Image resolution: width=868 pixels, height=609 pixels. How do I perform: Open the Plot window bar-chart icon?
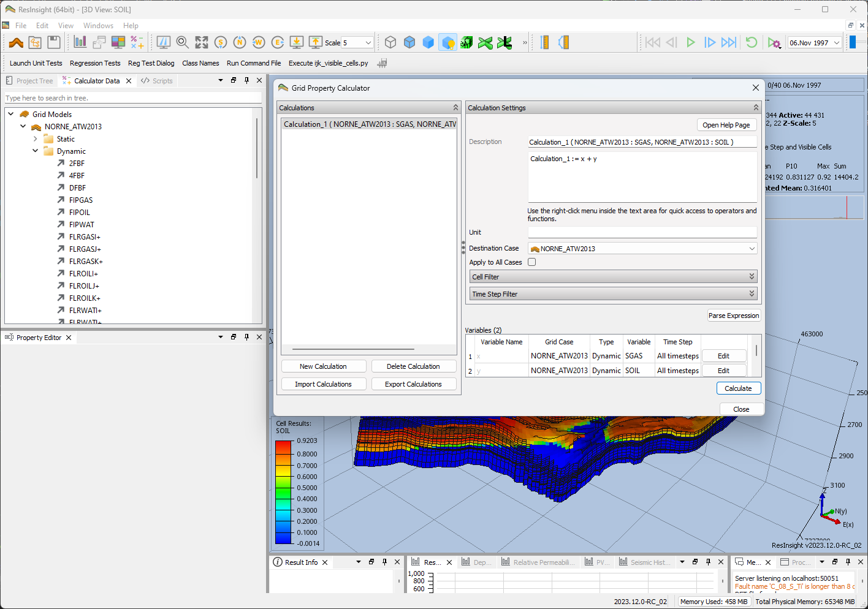pos(80,42)
